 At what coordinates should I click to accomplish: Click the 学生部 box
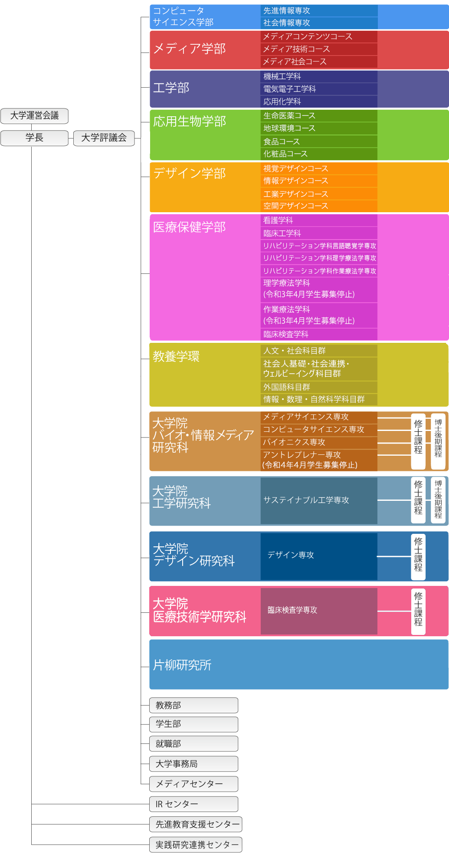[x=194, y=724]
